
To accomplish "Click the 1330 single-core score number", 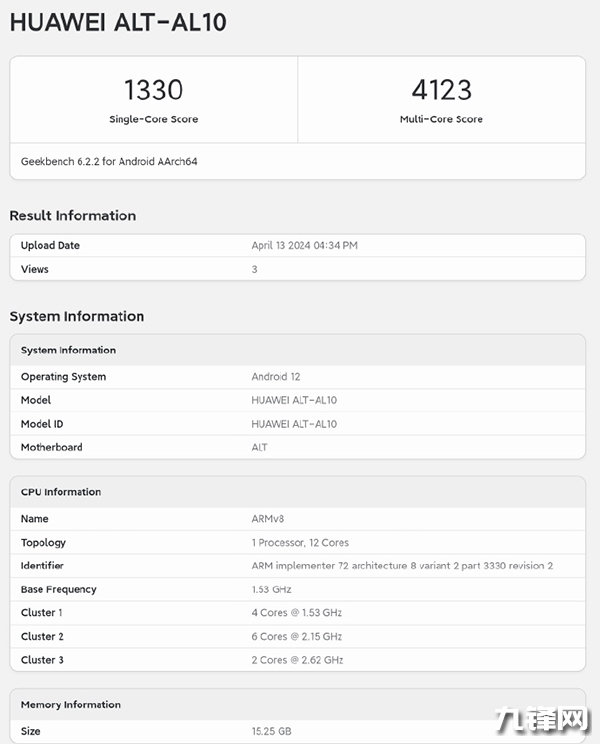I will coord(153,90).
